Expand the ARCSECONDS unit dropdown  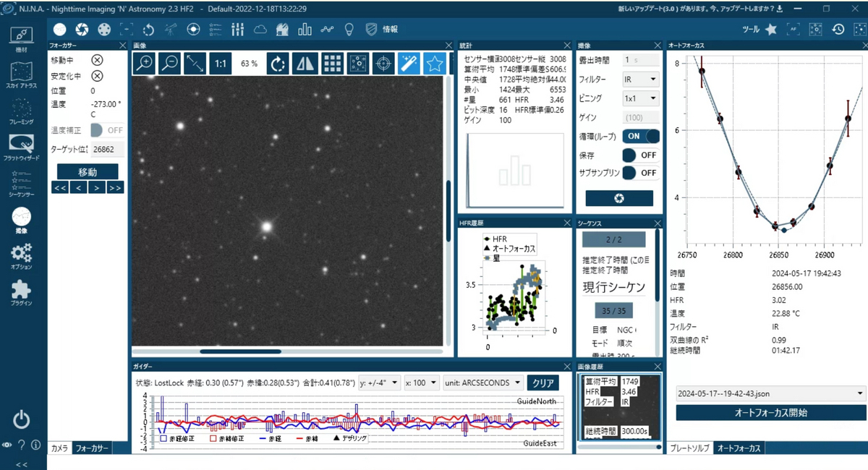[483, 383]
